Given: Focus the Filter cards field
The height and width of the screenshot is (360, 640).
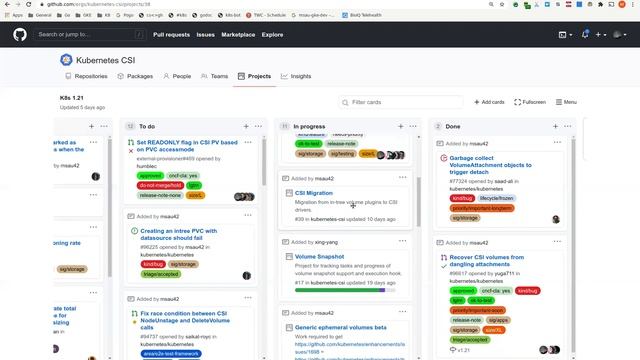Looking at the screenshot, I should [400, 102].
